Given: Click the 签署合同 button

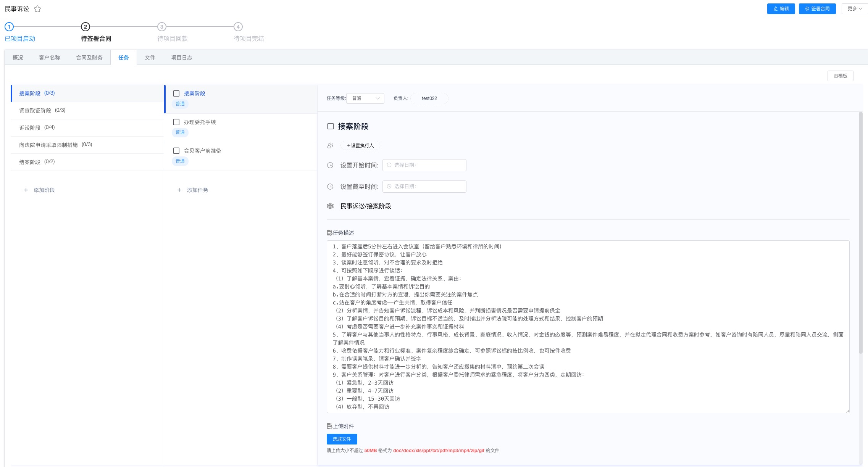Looking at the screenshot, I should pos(817,9).
